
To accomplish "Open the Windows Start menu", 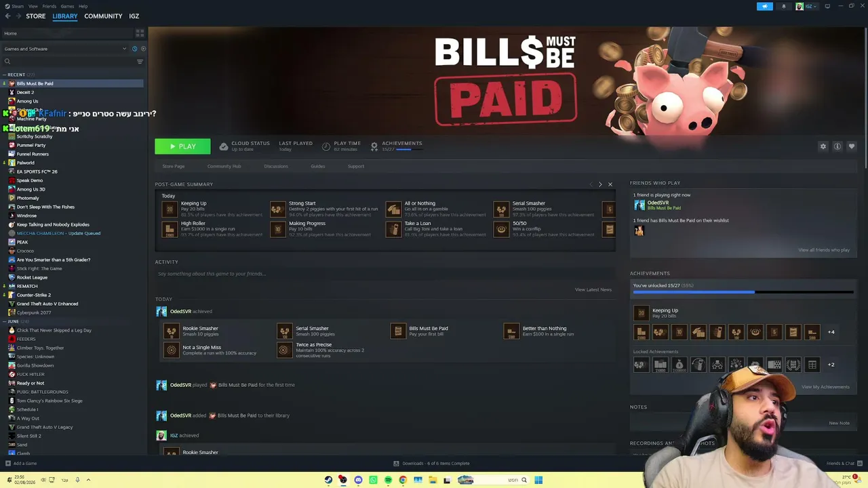I will click(538, 480).
